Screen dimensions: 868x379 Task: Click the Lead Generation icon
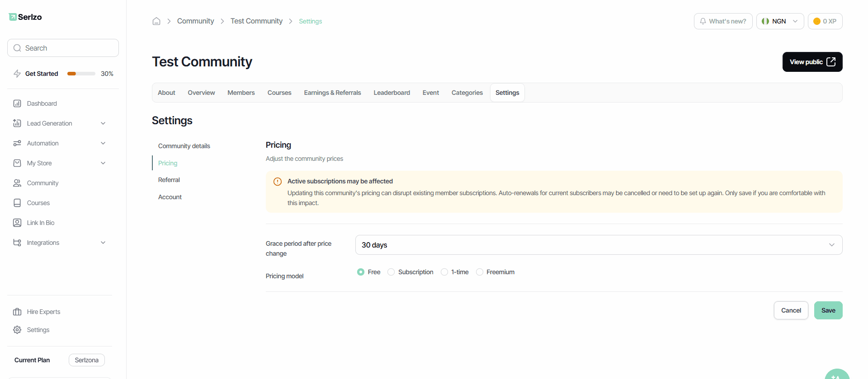(17, 123)
